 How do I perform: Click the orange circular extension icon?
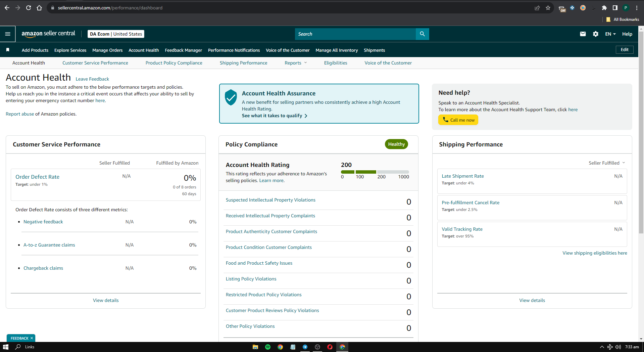click(x=583, y=8)
